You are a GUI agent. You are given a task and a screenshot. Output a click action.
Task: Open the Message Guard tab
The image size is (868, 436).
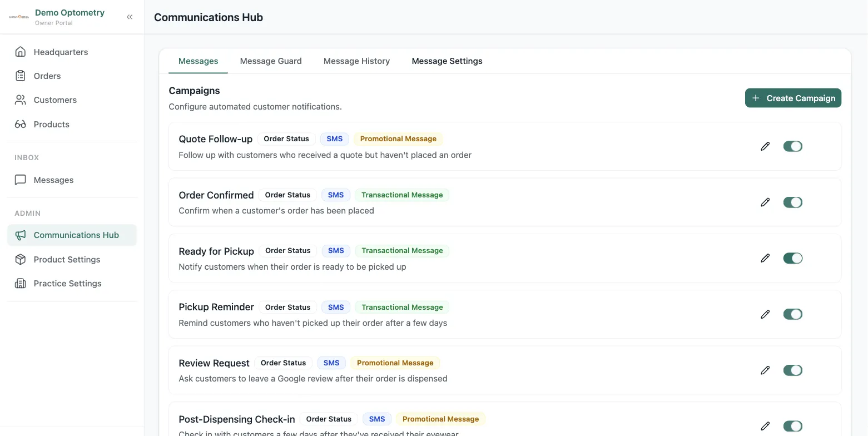271,61
